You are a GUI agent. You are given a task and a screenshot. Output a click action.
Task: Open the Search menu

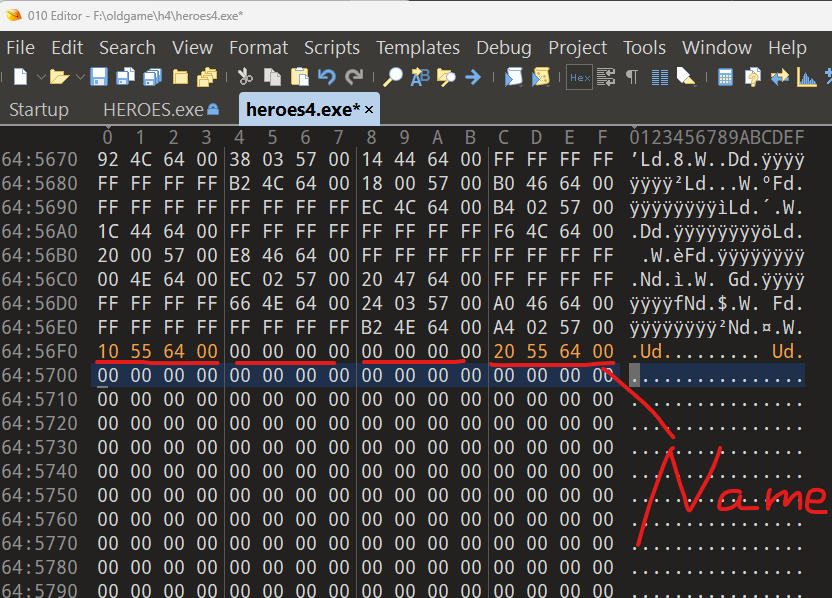click(127, 48)
